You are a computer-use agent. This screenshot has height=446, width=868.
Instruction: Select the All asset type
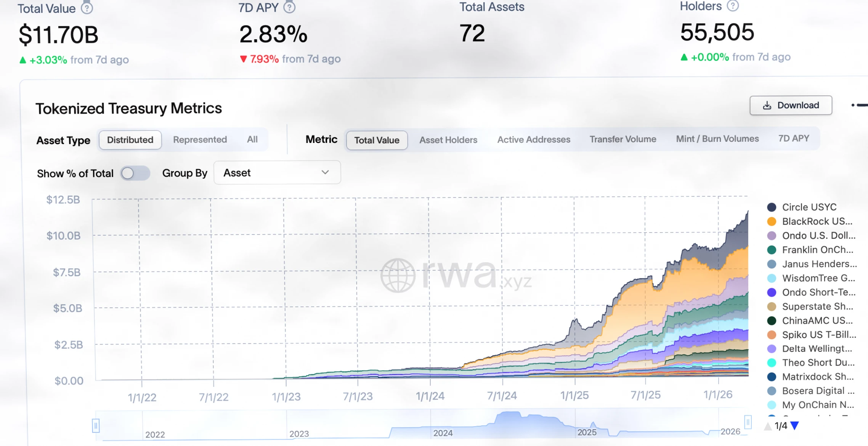[252, 139]
